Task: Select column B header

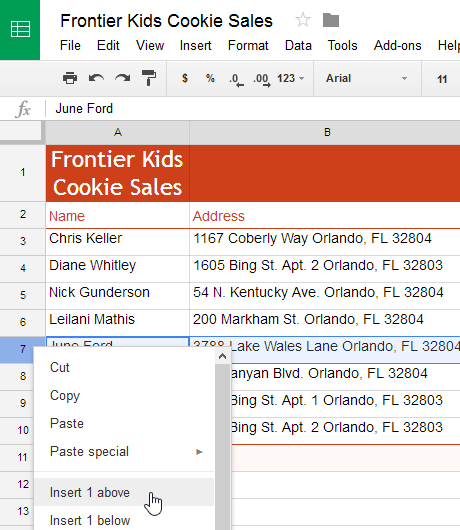Action: click(325, 132)
